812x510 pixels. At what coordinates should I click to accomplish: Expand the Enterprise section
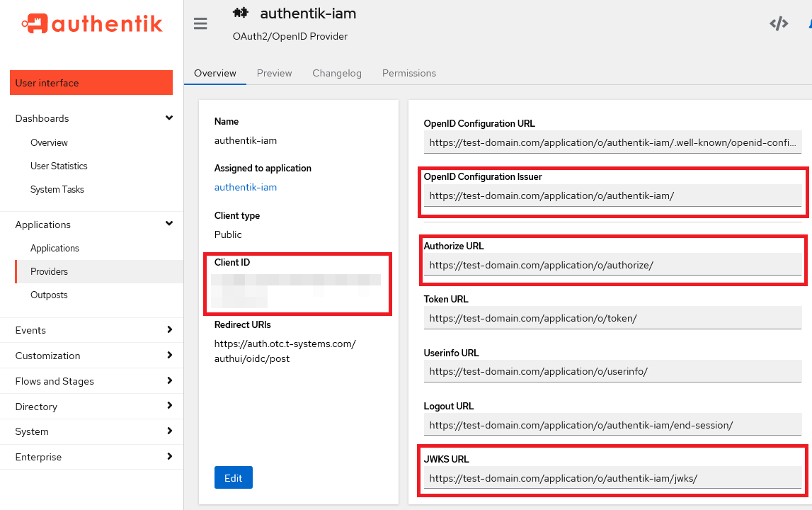(168, 457)
